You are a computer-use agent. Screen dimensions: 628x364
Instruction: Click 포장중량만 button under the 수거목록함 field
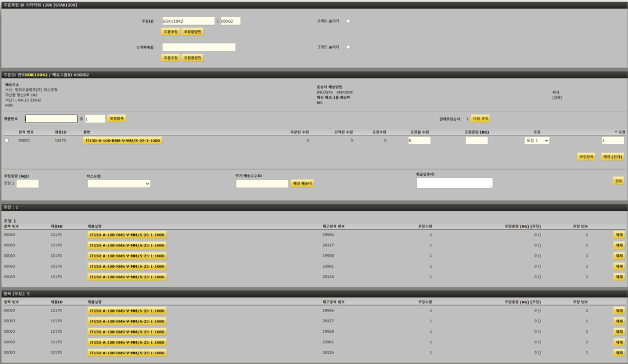pyautogui.click(x=193, y=58)
